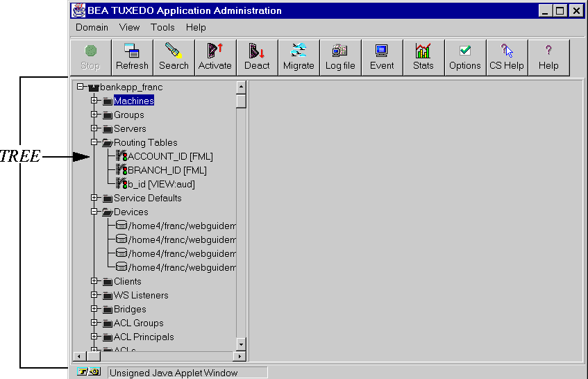The height and width of the screenshot is (379, 588).
Task: Click the Servers folder icon
Action: pyautogui.click(x=108, y=129)
